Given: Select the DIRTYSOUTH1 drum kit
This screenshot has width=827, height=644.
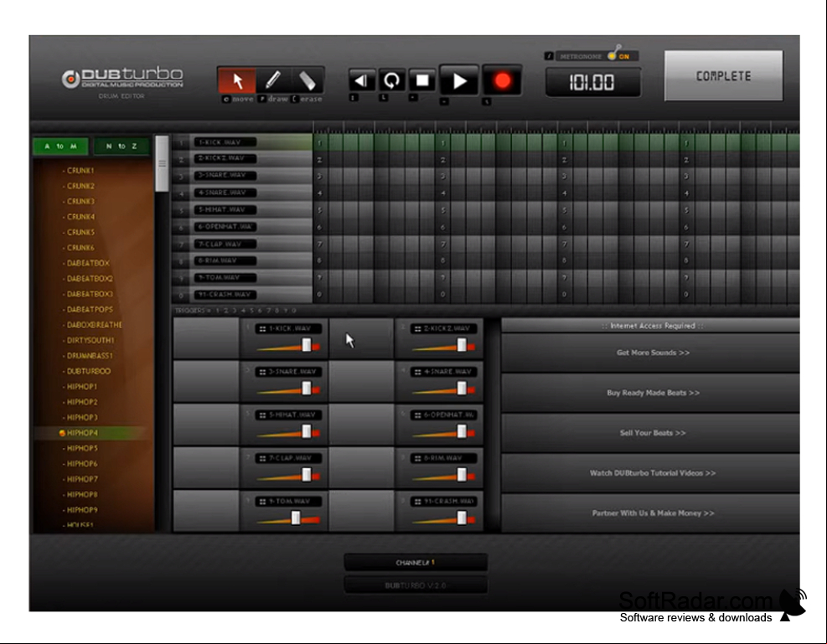Looking at the screenshot, I should coord(90,341).
